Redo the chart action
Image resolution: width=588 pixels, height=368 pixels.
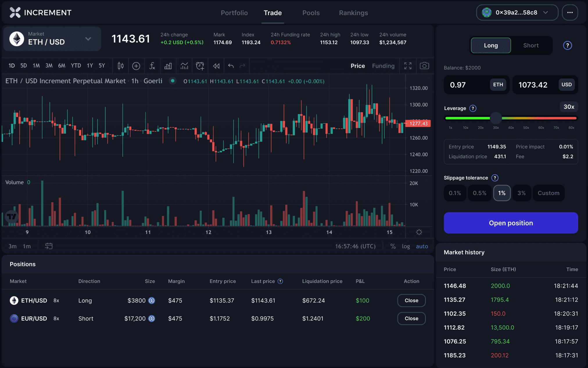(x=242, y=66)
